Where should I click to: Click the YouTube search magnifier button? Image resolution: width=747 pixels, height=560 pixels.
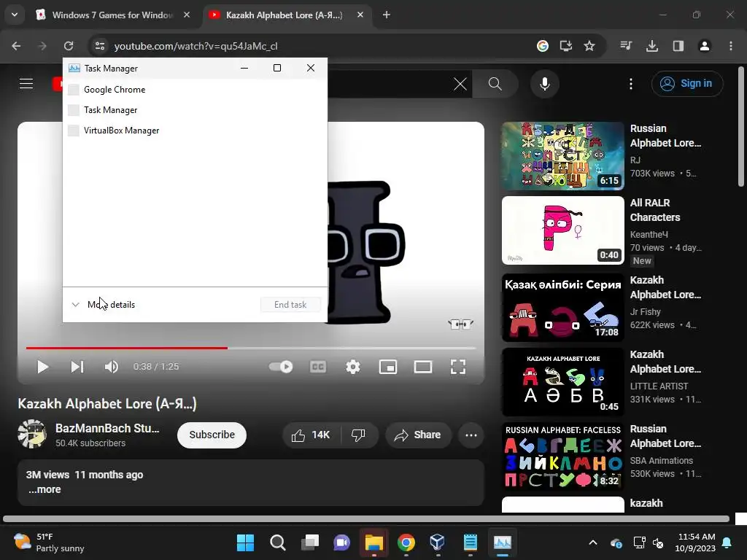tap(495, 84)
